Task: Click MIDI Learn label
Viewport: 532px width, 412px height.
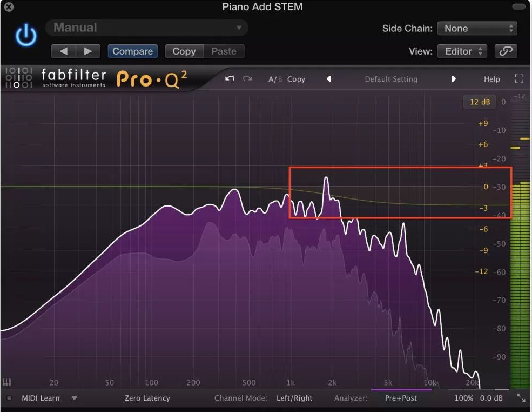Action: (41, 398)
